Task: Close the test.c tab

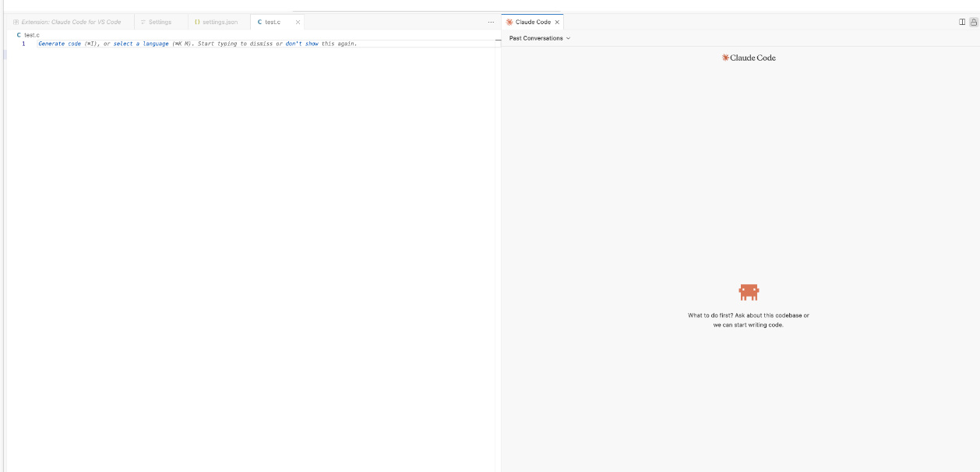Action: 298,22
